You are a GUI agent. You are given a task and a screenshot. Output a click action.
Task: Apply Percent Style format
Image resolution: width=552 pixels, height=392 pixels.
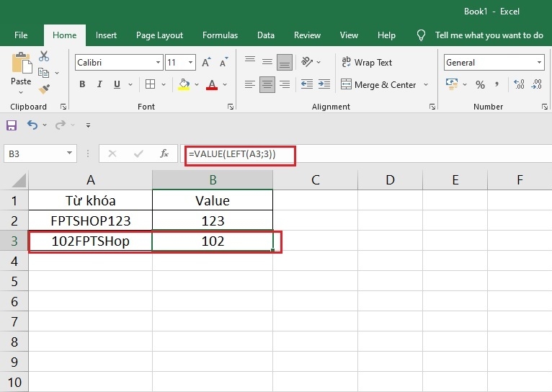pos(480,84)
